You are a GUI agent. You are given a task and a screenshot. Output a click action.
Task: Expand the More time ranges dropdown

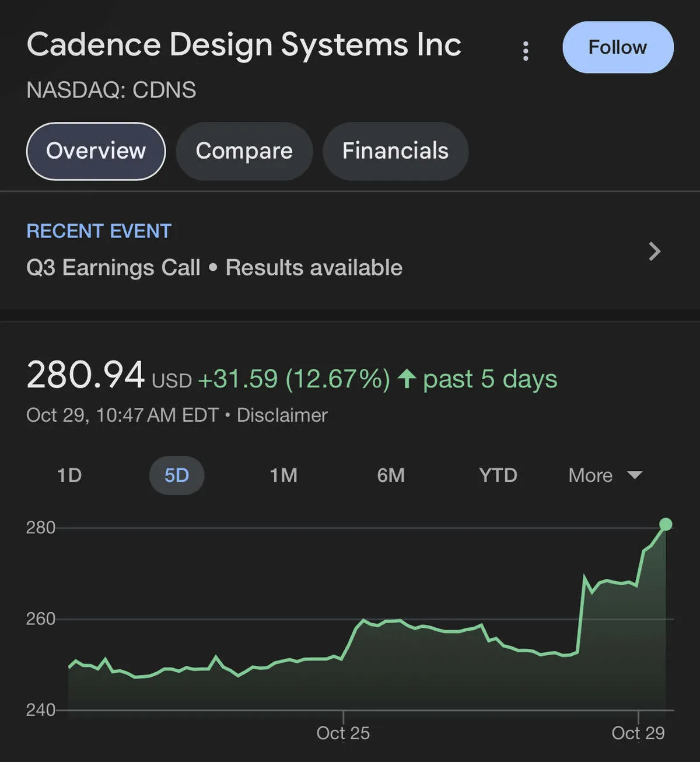click(x=605, y=476)
